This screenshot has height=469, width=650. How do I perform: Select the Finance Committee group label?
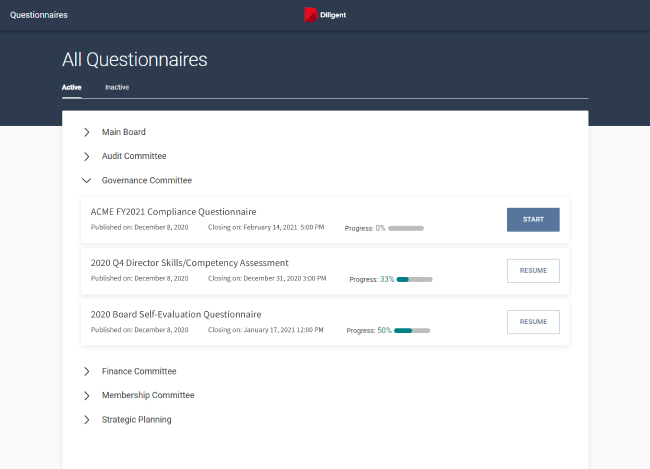coord(139,371)
